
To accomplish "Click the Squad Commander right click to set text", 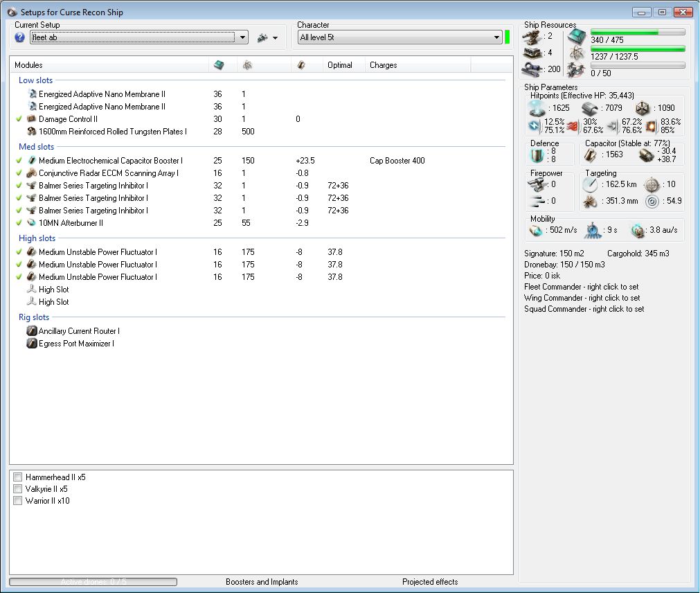I will click(584, 309).
